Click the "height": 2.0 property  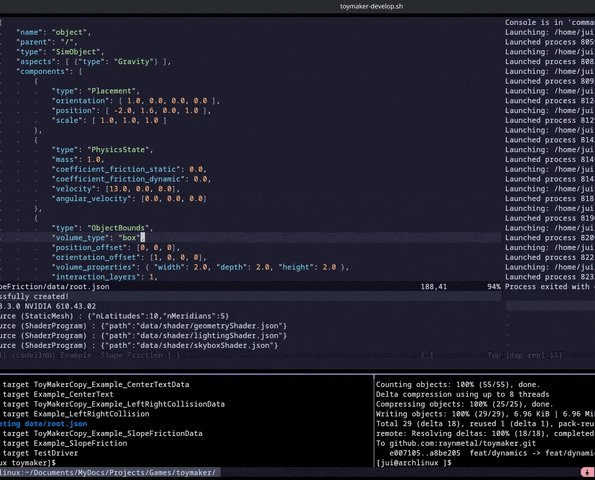tap(307, 267)
